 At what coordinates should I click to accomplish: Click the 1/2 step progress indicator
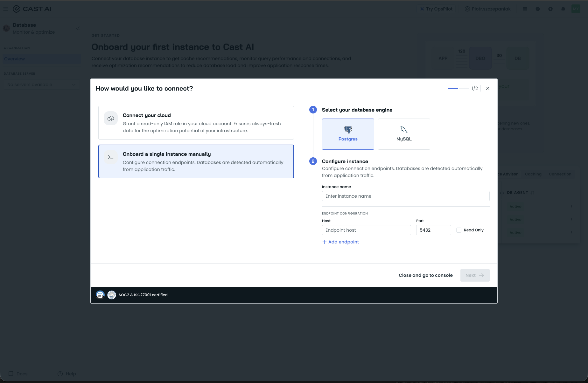tap(463, 88)
